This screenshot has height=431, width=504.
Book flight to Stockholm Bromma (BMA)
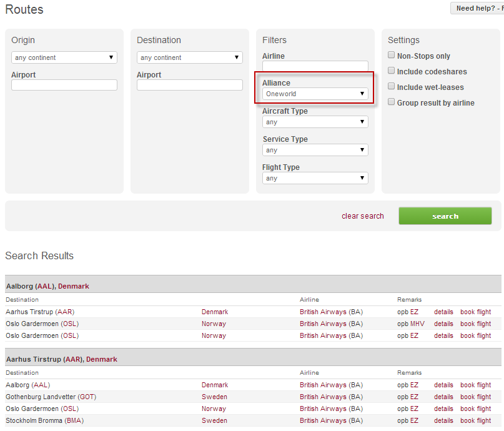pyautogui.click(x=475, y=420)
